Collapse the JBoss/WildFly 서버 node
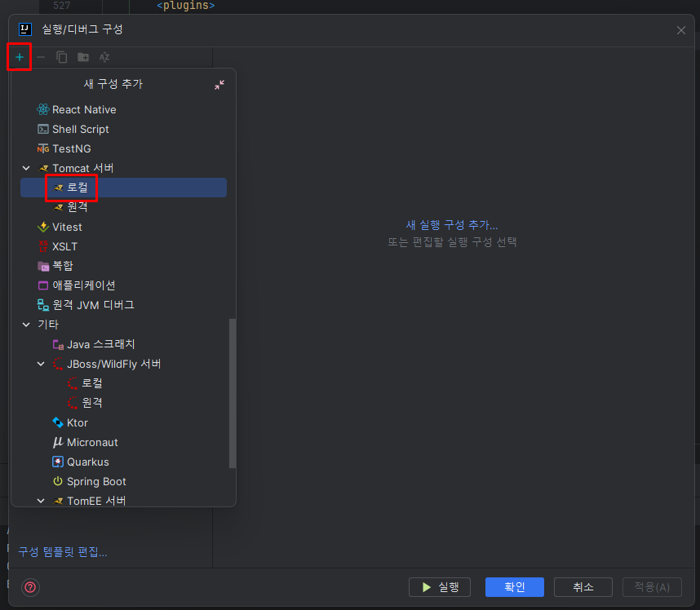 coord(41,364)
